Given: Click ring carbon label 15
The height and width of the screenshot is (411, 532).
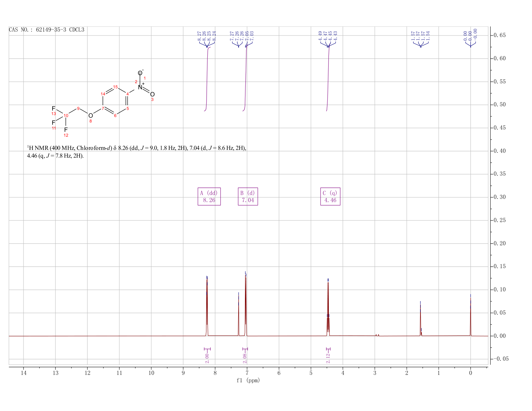Looking at the screenshot, I should [x=115, y=87].
